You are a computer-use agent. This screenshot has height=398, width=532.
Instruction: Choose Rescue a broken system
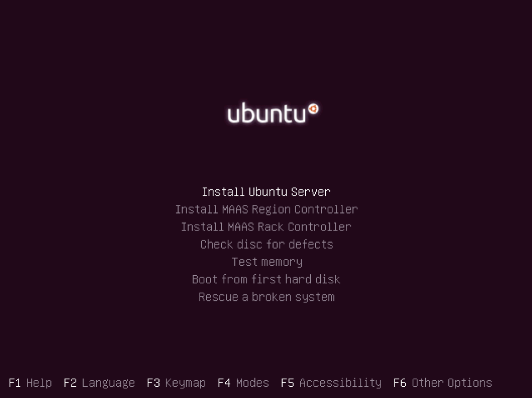pyautogui.click(x=266, y=296)
